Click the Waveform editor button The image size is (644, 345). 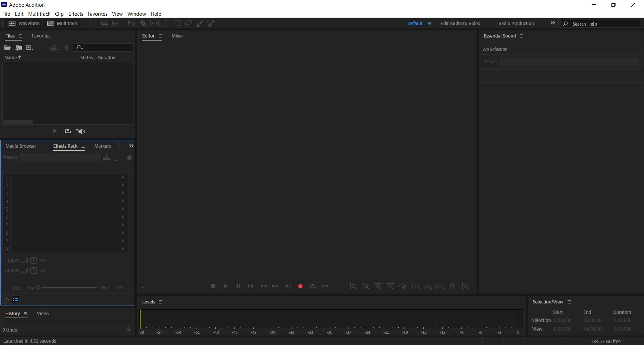click(23, 23)
